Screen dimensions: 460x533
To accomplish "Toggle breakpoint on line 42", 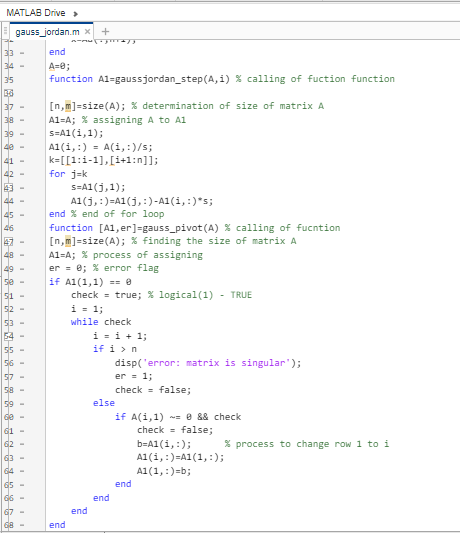I will pos(22,174).
